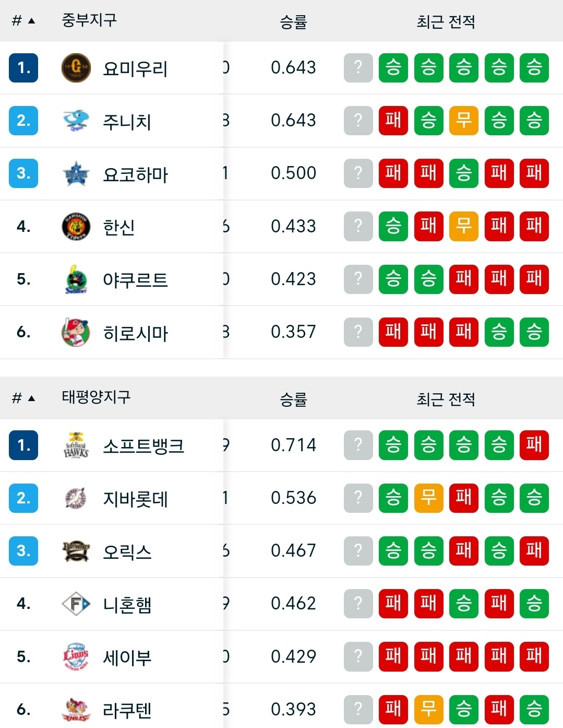Click the Hiroshima Carp team logo

(x=76, y=332)
